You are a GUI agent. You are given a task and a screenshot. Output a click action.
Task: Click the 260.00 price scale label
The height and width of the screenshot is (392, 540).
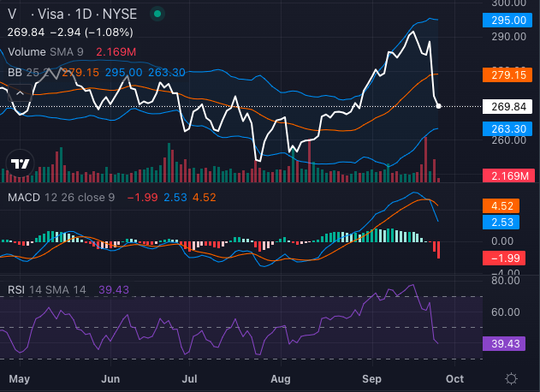point(508,140)
